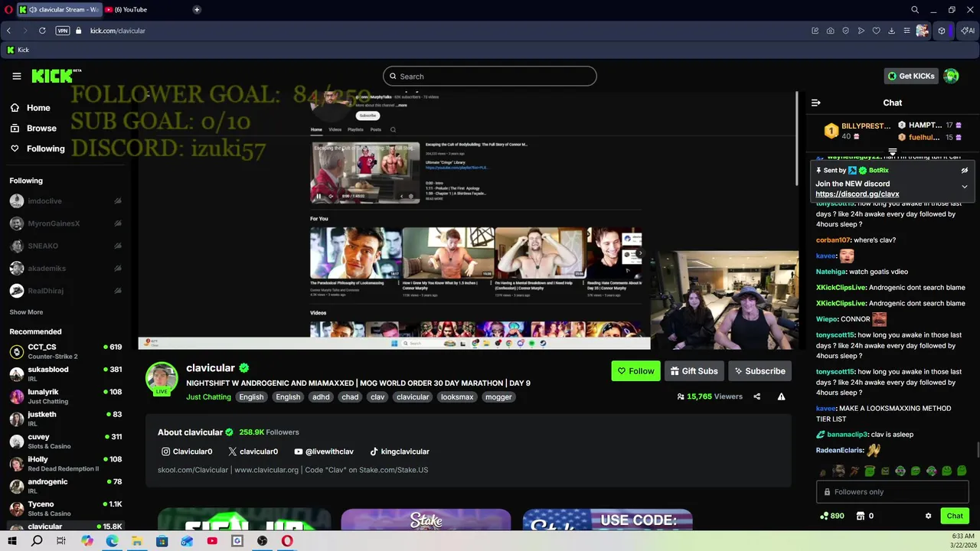Select the adhd tag
Image resolution: width=980 pixels, height=551 pixels.
(x=321, y=397)
